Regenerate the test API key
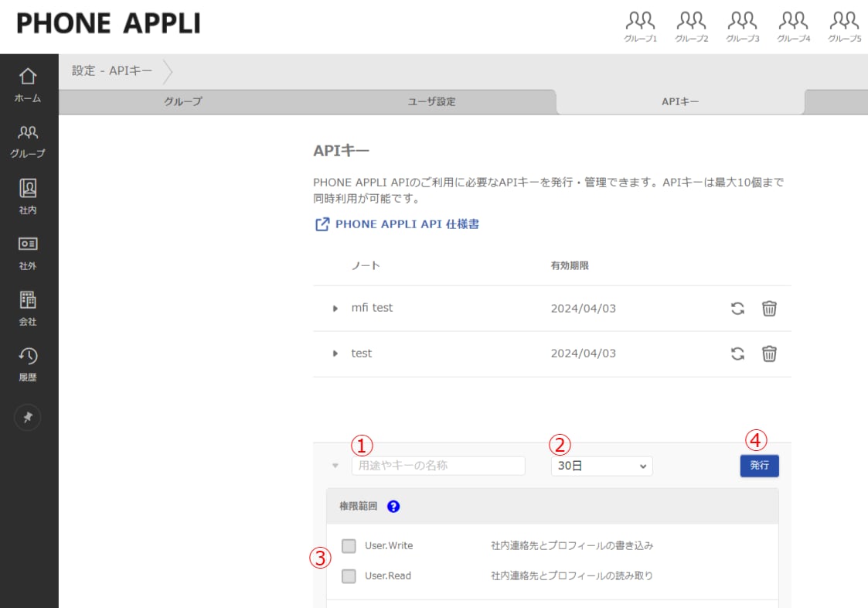 (x=737, y=354)
